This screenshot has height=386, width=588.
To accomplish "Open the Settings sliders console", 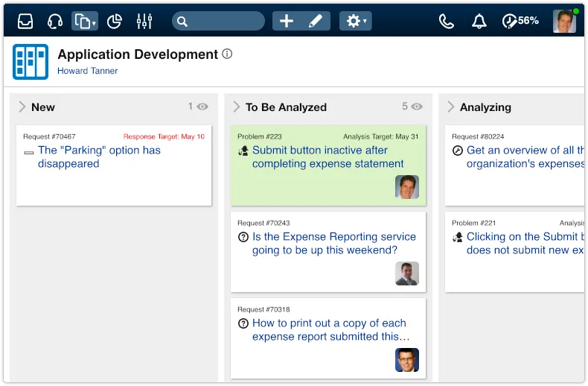I will coord(144,21).
